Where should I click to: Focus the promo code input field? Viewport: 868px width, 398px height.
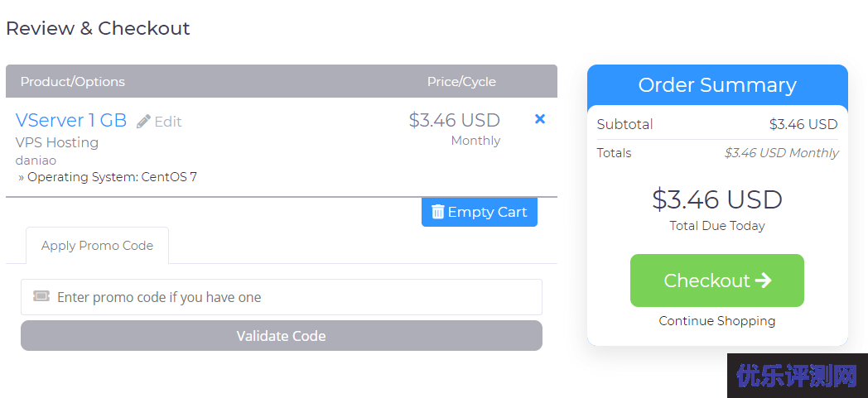click(282, 297)
